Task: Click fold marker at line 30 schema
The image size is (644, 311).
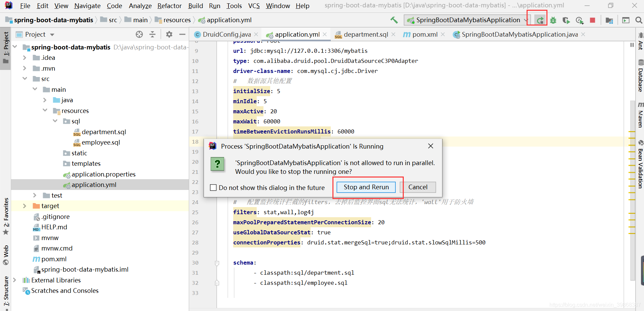Action: point(217,263)
